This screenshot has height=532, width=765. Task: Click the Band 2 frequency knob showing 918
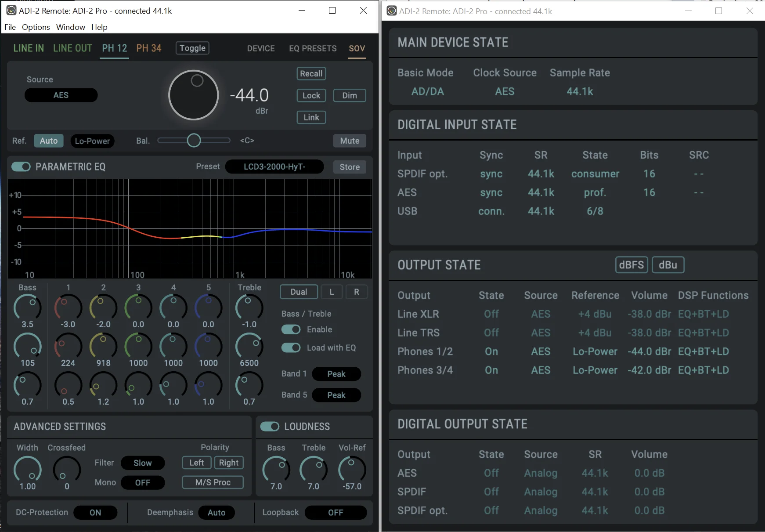click(103, 346)
